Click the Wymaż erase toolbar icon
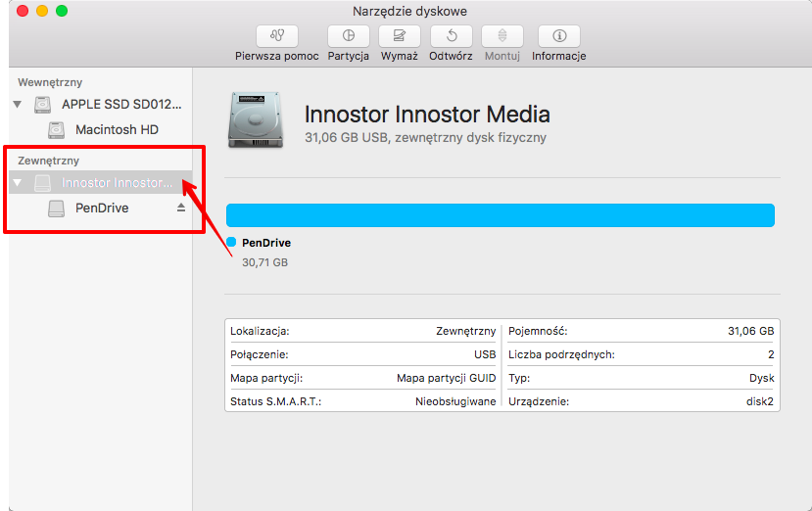This screenshot has height=511, width=812. (x=400, y=35)
